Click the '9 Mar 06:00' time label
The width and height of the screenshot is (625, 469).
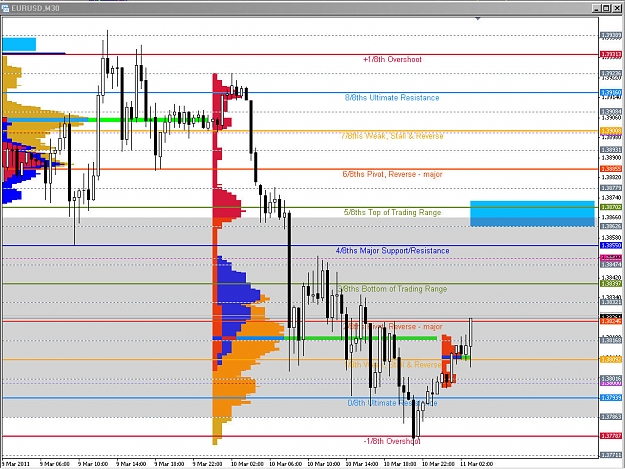(x=55, y=464)
